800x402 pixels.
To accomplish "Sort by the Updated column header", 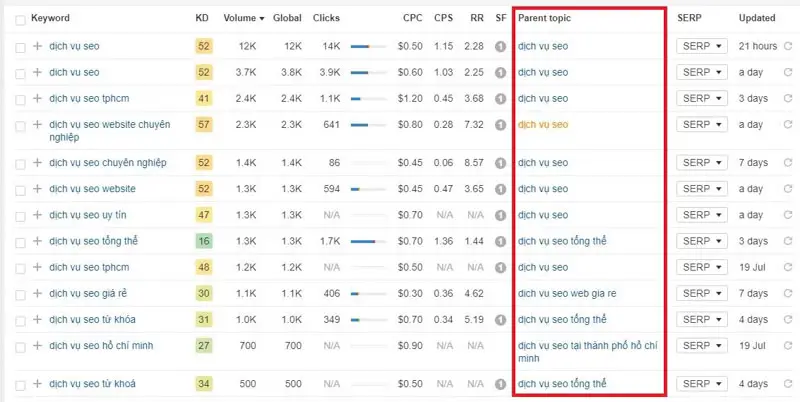I will coord(757,18).
